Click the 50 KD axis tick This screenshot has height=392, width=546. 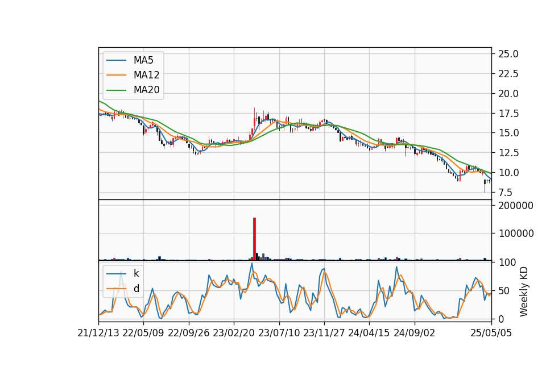click(x=503, y=290)
